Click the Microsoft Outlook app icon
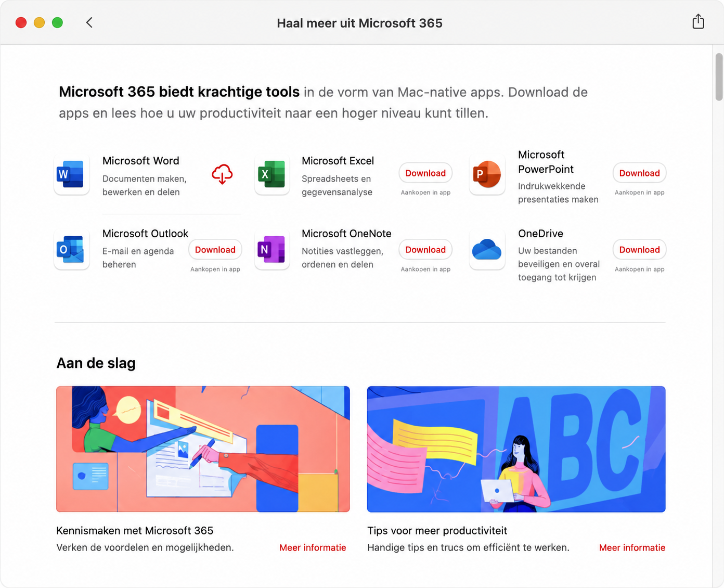Viewport: 724px width, 588px height. [x=71, y=250]
